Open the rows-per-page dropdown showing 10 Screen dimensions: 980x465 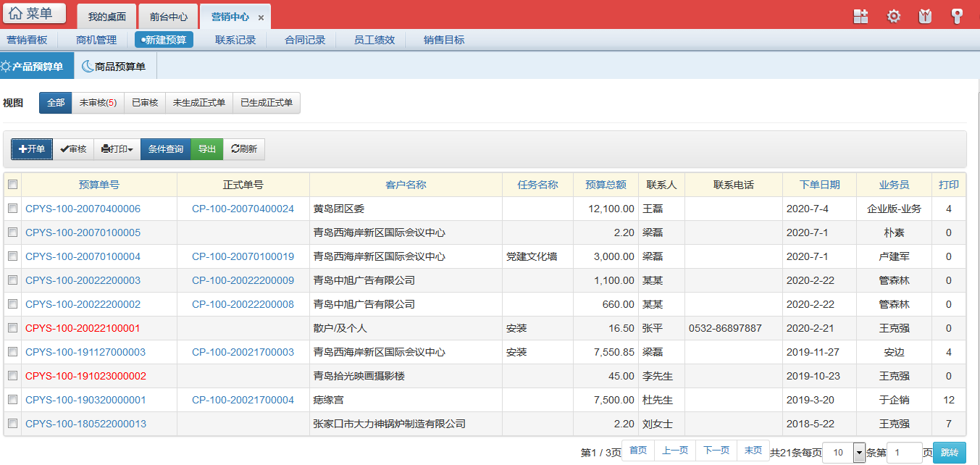[x=844, y=453]
